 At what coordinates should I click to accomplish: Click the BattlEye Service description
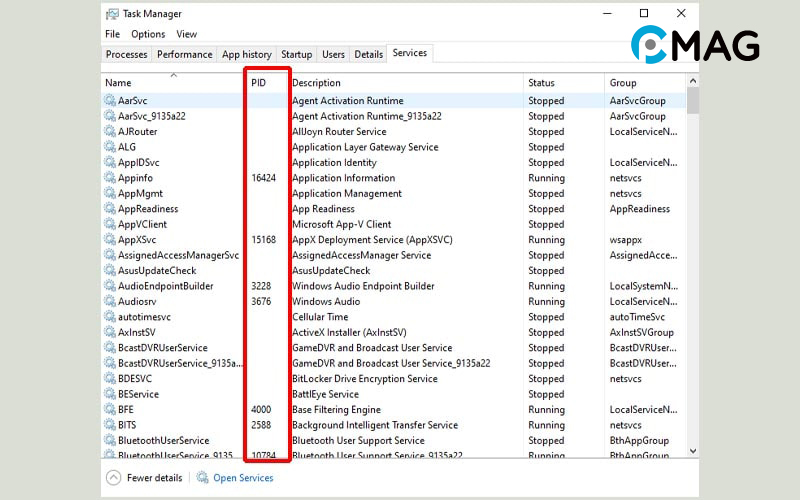point(325,394)
